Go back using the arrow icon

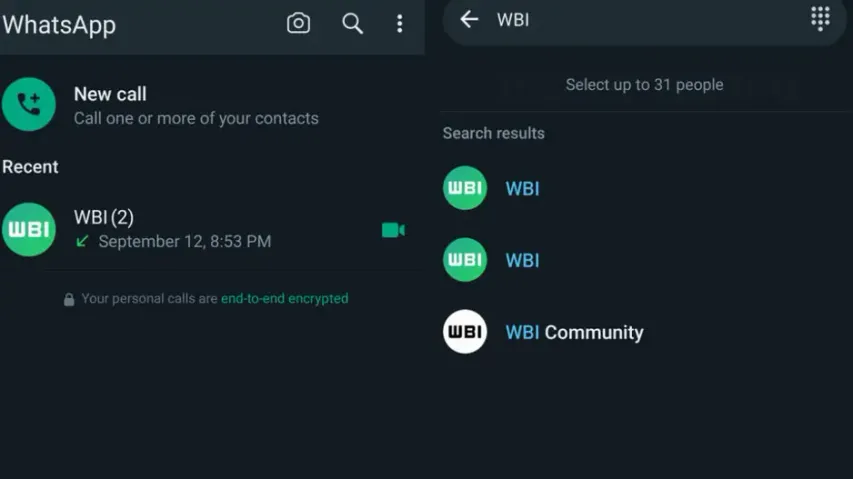click(x=469, y=19)
